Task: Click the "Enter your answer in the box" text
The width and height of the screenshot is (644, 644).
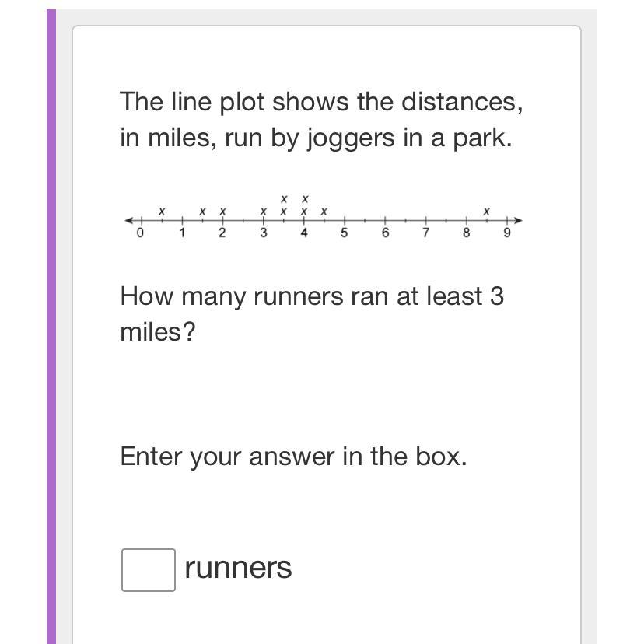Action: 294,457
